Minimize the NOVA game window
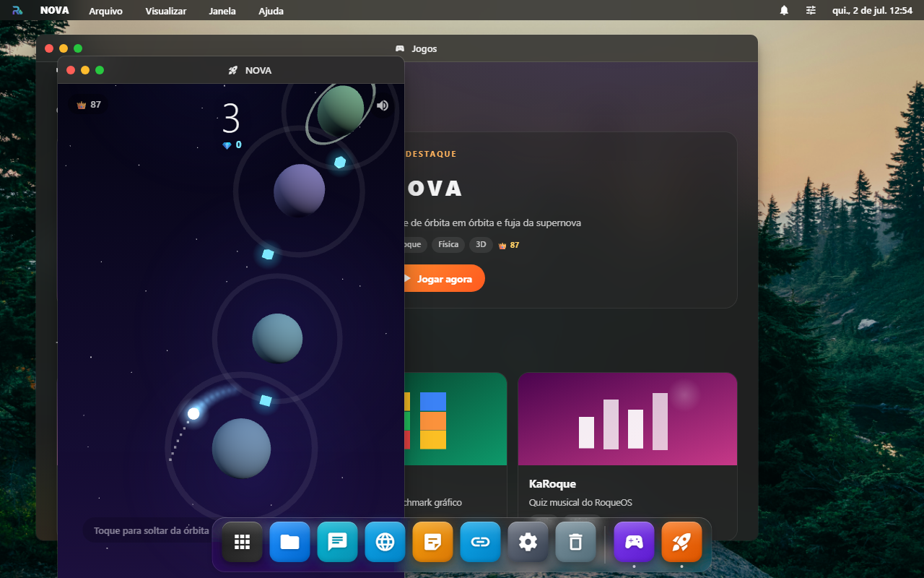This screenshot has height=578, width=924. pyautogui.click(x=85, y=70)
